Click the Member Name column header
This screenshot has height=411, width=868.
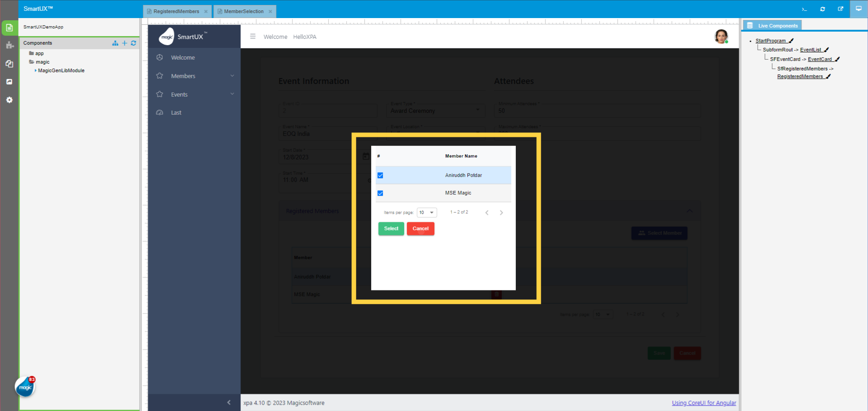(x=461, y=156)
